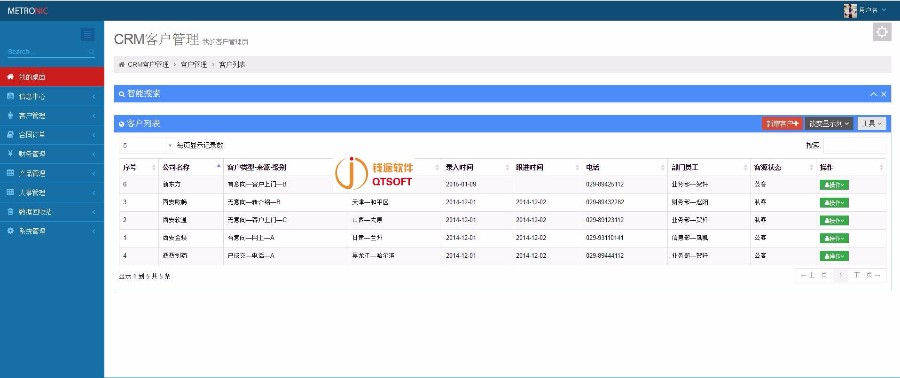
Task: Click the home icon in breadcrumb
Action: pyautogui.click(x=122, y=65)
